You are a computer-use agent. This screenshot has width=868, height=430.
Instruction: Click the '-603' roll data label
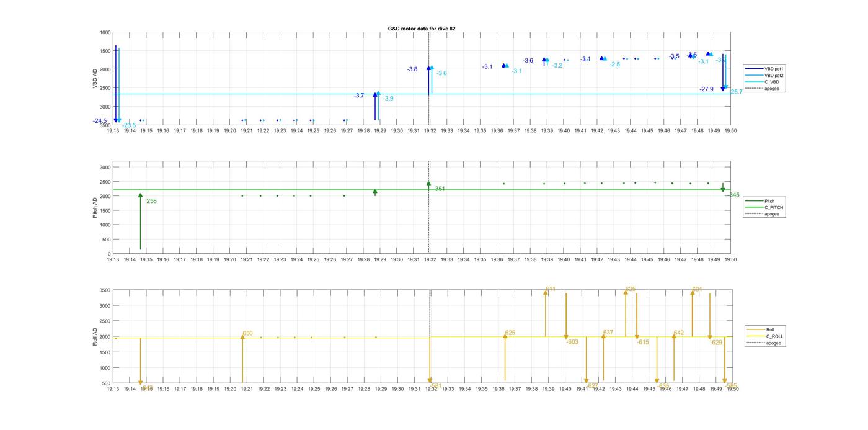572,342
